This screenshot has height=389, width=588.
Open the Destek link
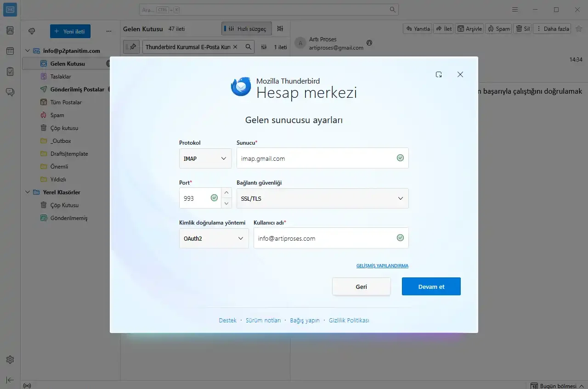(227, 321)
